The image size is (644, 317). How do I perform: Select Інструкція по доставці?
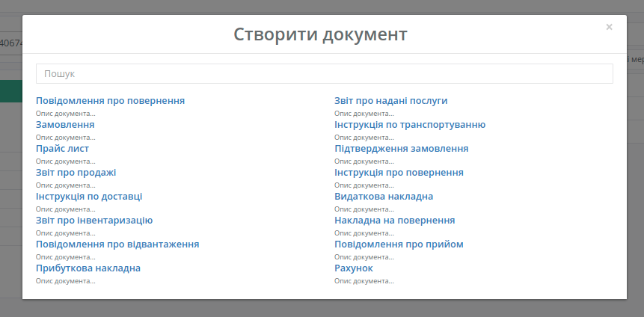(x=89, y=197)
